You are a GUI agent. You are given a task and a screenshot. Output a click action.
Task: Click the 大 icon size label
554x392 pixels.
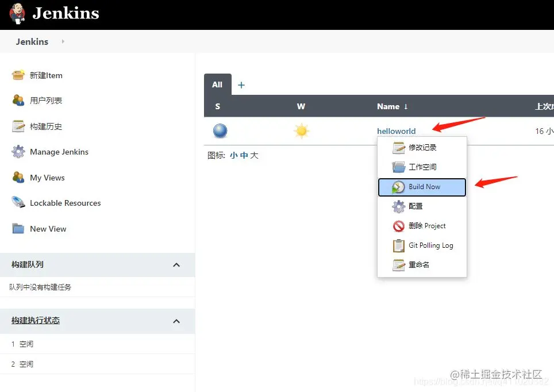click(x=254, y=155)
